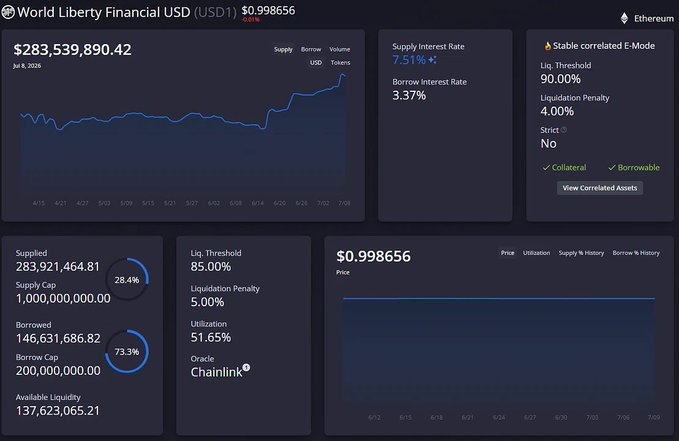Click the 4.00% E-Mode liquidation penalty
This screenshot has height=441, width=679.
(557, 111)
